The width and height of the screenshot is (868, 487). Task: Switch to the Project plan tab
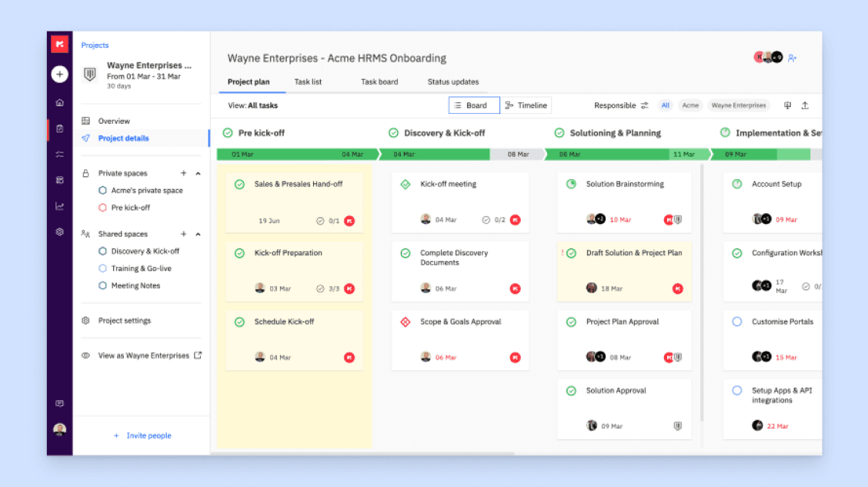click(249, 82)
